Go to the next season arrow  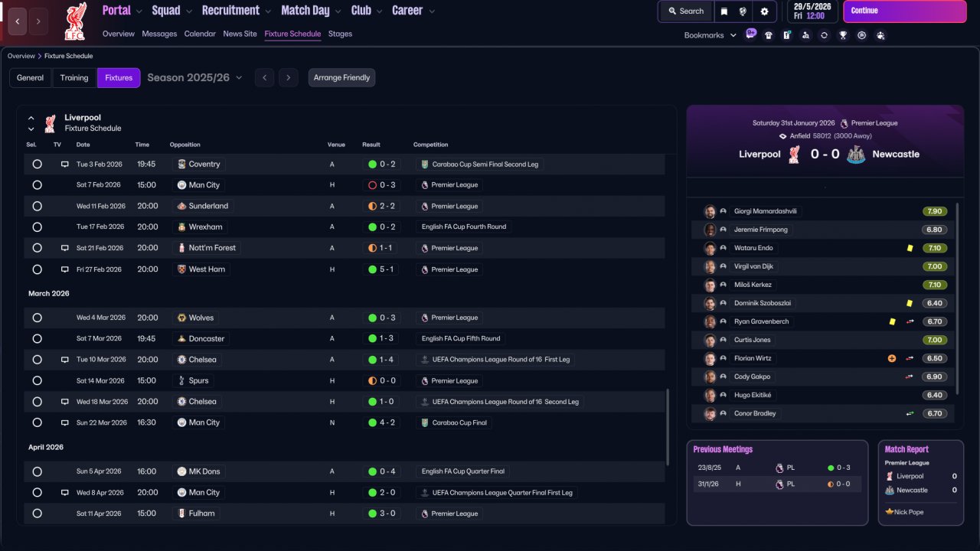click(x=288, y=77)
